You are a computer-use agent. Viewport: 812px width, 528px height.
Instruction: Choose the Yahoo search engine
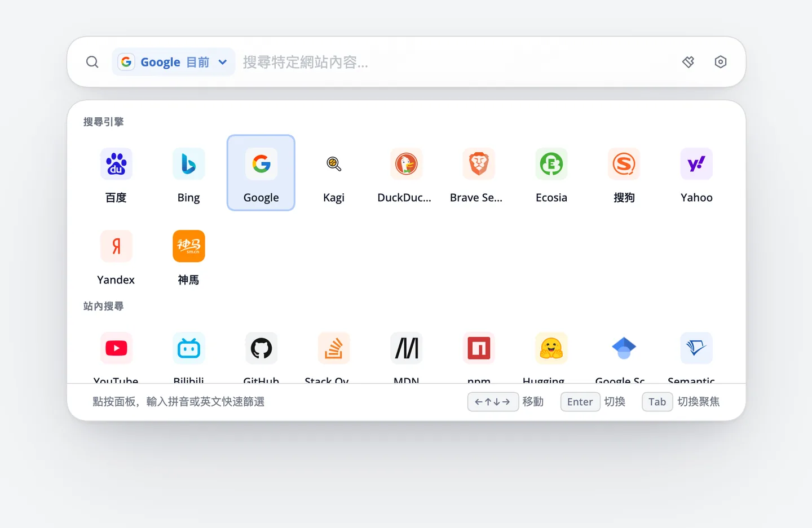(696, 173)
